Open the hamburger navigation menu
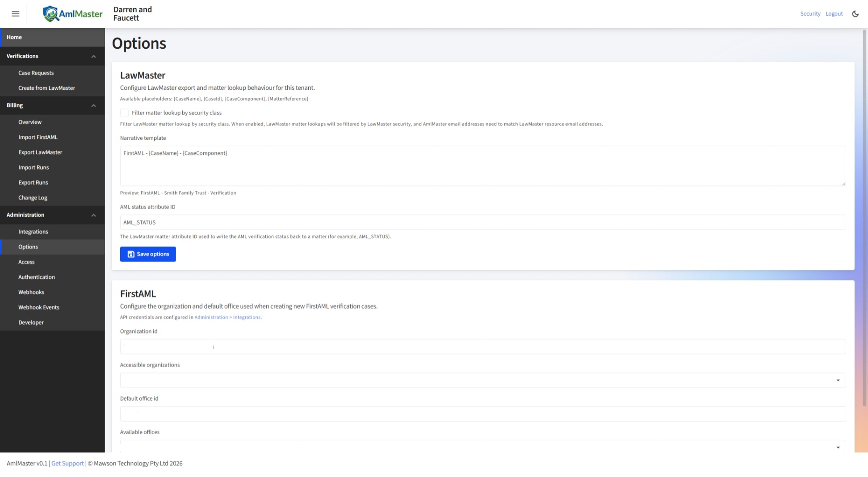Screen dimensions: 868x477 [x=15, y=13]
